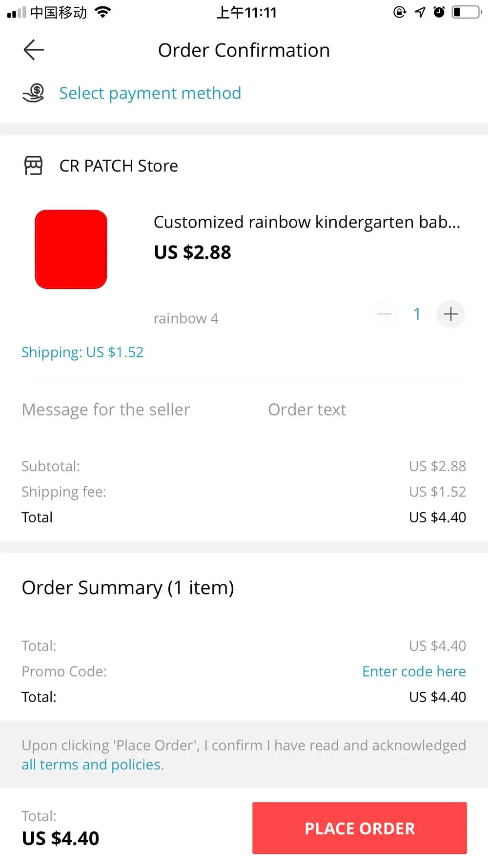Decrease quantity with minus button
Viewport: 488px width, 868px height.
385,314
